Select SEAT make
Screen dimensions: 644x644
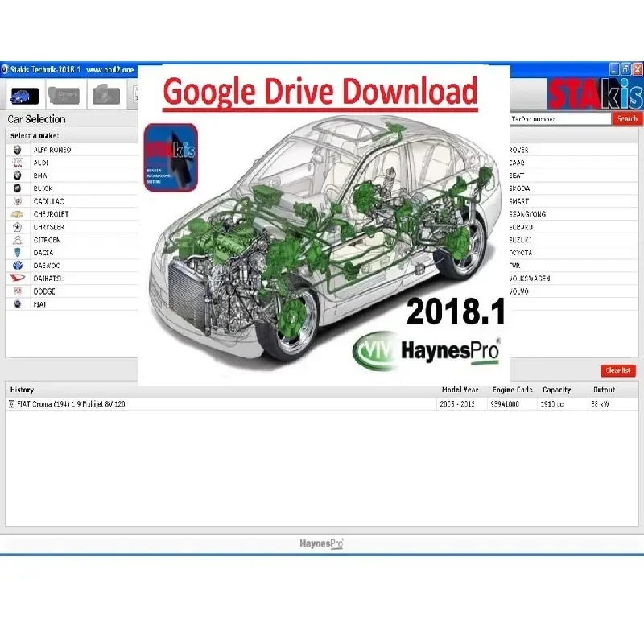[x=517, y=175]
